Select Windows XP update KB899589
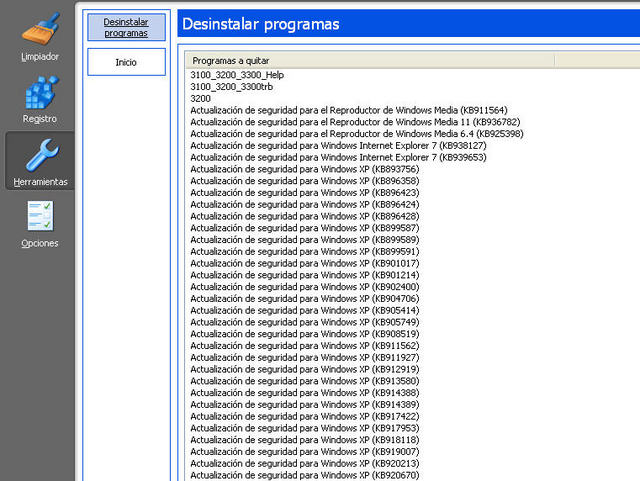640x481 pixels. [305, 240]
